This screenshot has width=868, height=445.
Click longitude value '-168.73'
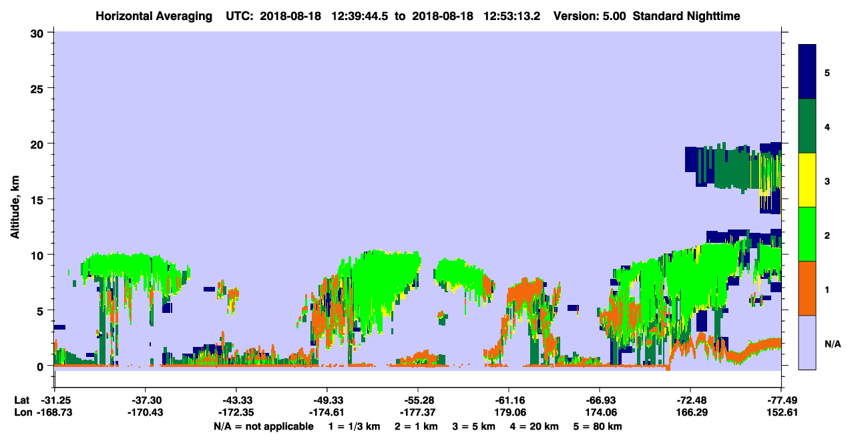54,413
